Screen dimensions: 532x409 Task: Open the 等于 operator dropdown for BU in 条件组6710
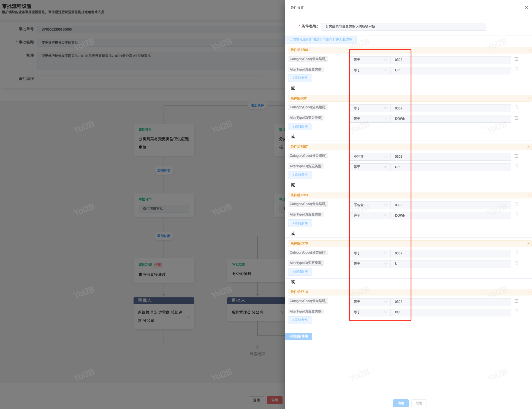coord(370,312)
